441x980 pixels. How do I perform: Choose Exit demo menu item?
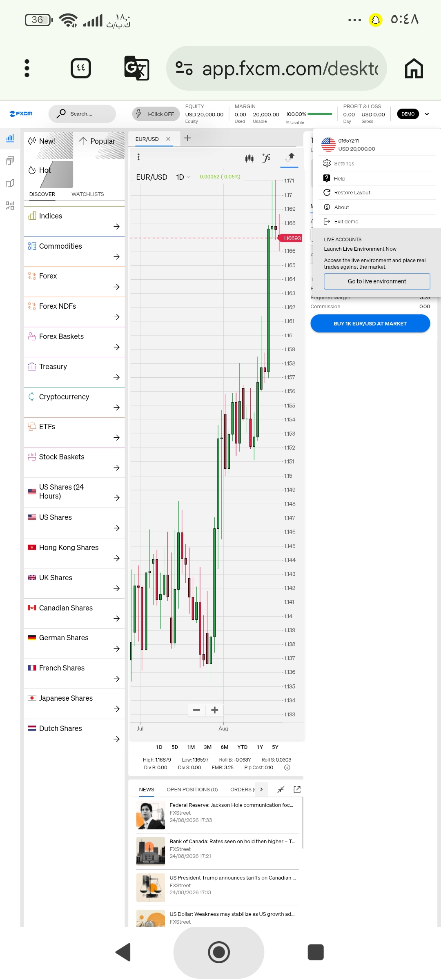pyautogui.click(x=377, y=222)
